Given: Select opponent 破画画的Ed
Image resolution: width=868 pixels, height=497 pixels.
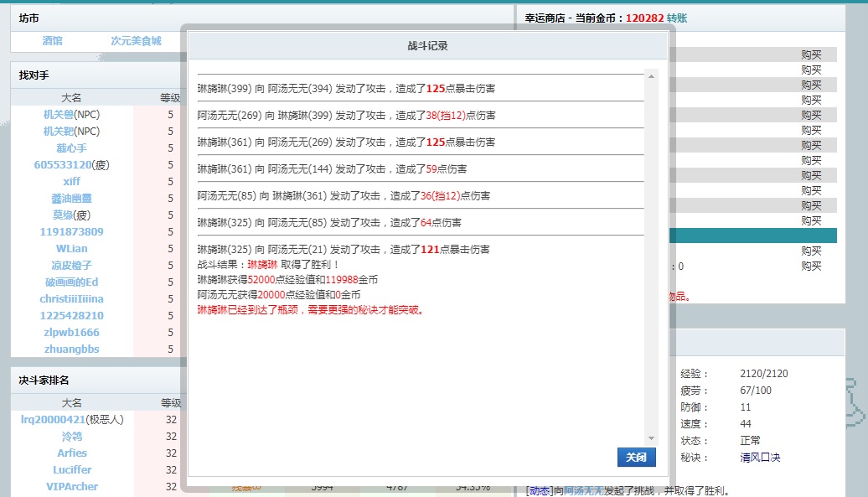Looking at the screenshot, I should point(71,282).
